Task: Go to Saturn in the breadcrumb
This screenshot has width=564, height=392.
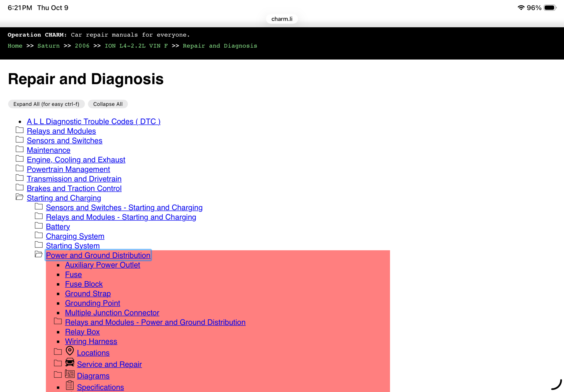Action: point(48,46)
